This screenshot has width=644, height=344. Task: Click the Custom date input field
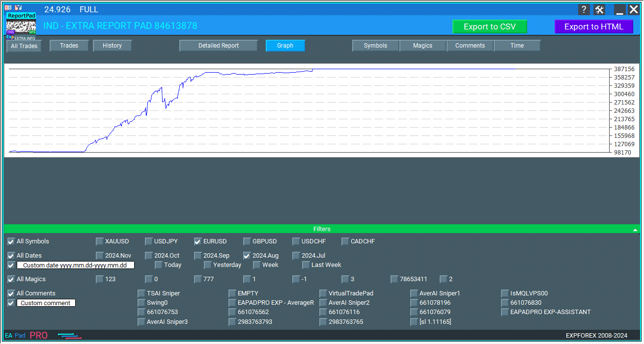coord(76,265)
